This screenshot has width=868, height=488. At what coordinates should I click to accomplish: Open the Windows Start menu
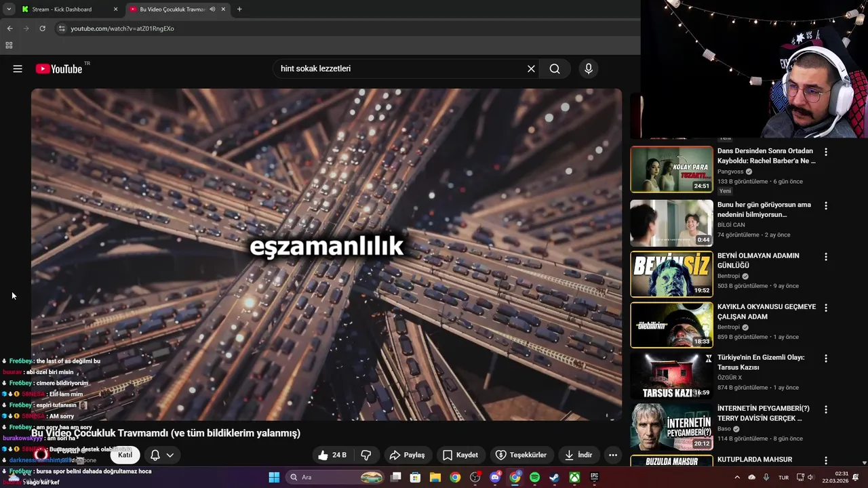point(274,477)
